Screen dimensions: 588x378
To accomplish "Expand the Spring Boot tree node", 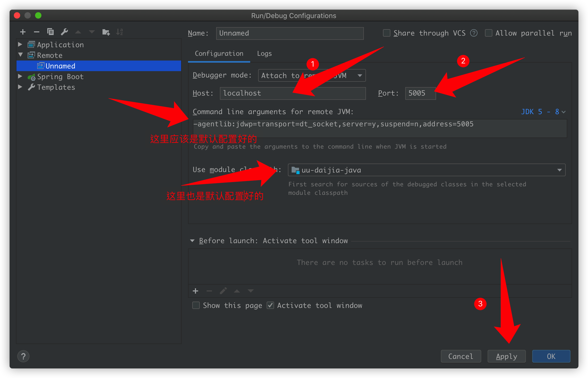I will tap(20, 76).
